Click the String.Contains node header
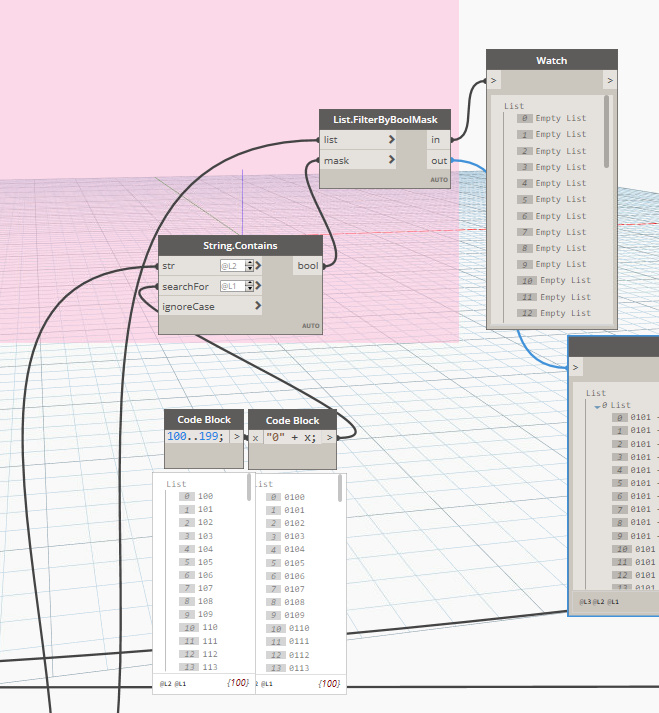 pos(240,246)
